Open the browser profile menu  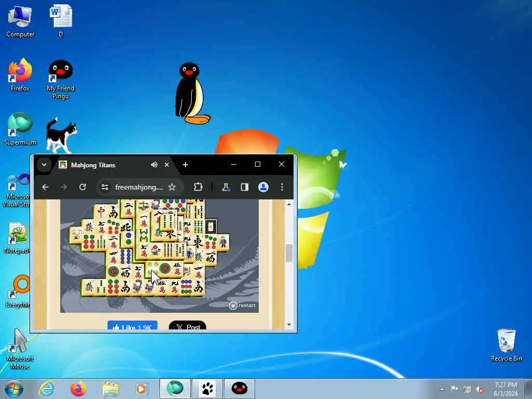pyautogui.click(x=263, y=187)
